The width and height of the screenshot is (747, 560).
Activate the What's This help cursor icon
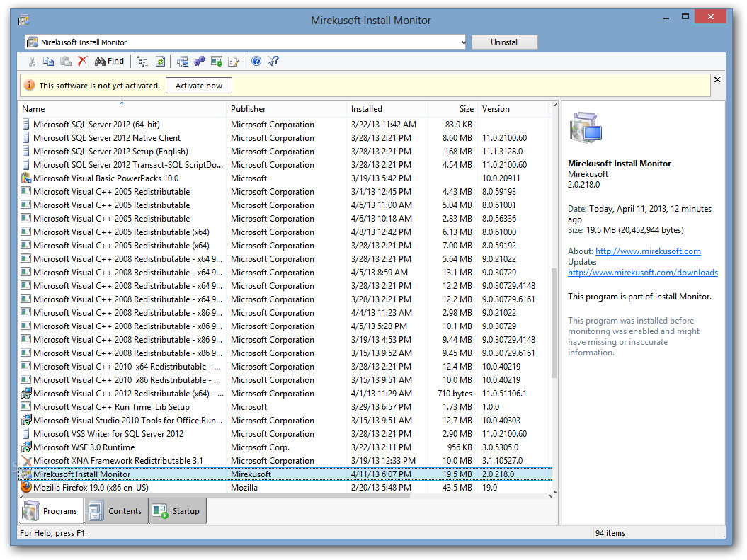coord(273,61)
